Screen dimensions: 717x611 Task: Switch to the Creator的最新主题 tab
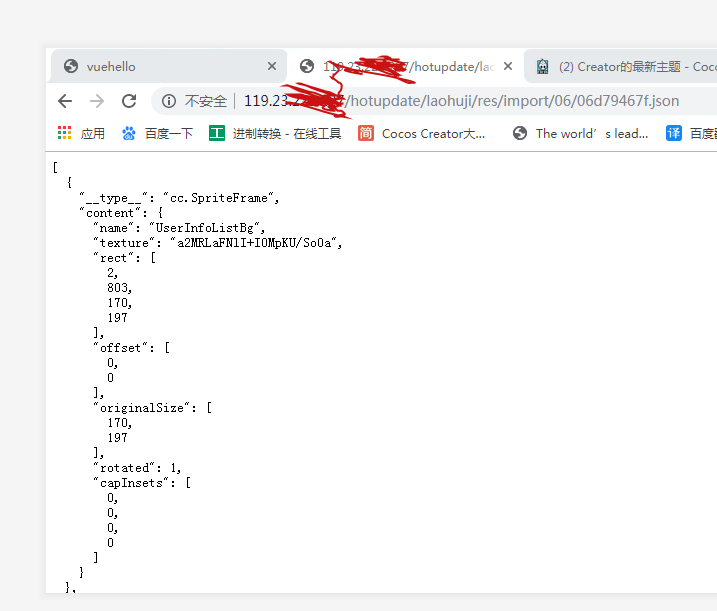pyautogui.click(x=622, y=66)
